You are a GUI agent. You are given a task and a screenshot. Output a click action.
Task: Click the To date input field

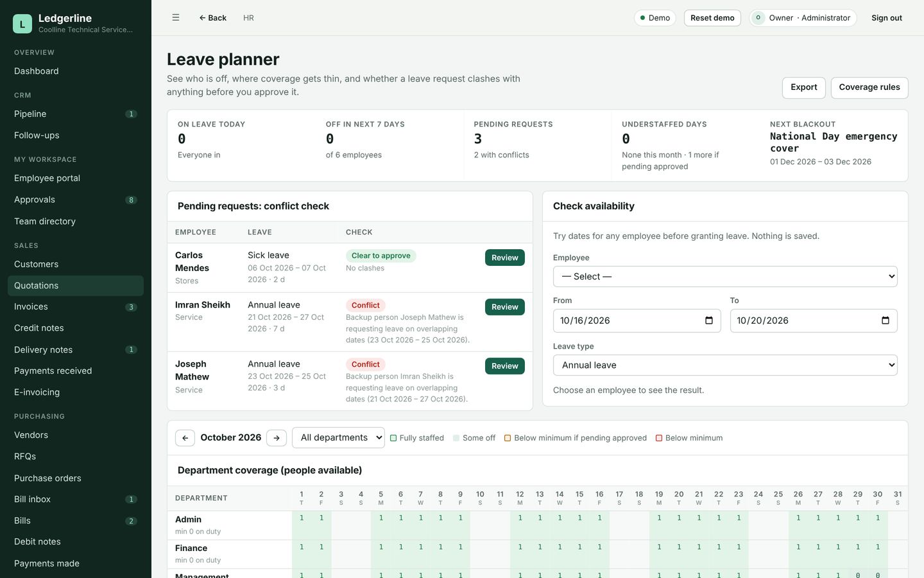pos(814,320)
